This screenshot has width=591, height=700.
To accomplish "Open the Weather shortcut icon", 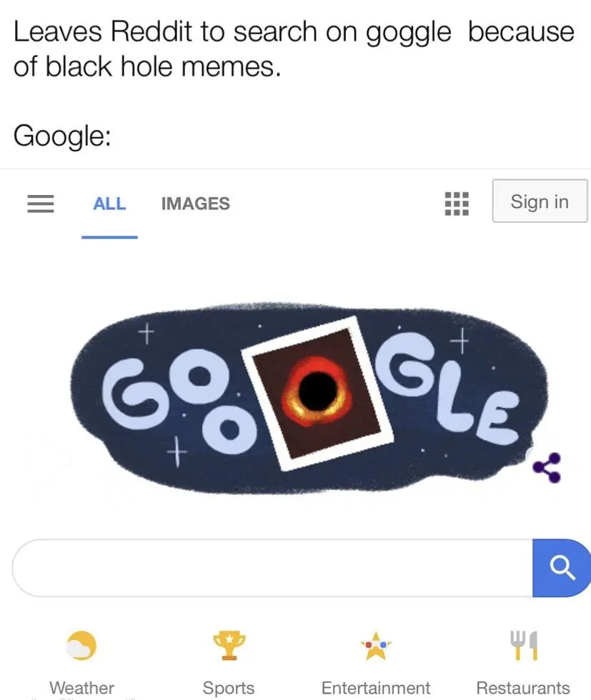I will [x=81, y=645].
